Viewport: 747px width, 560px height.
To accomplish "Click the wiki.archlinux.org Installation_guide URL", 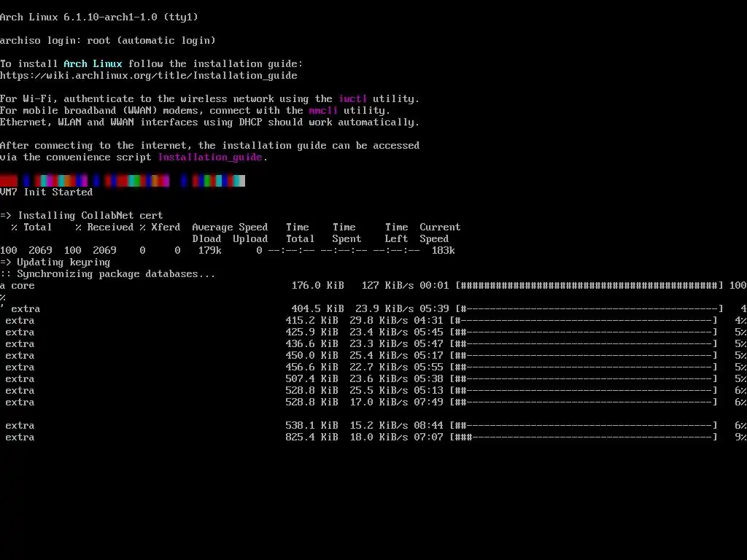I will pyautogui.click(x=149, y=76).
